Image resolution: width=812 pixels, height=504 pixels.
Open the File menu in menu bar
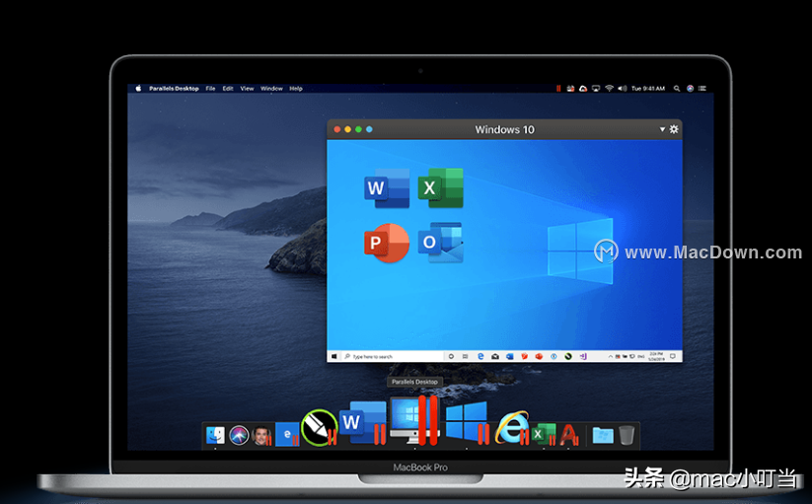click(x=210, y=89)
